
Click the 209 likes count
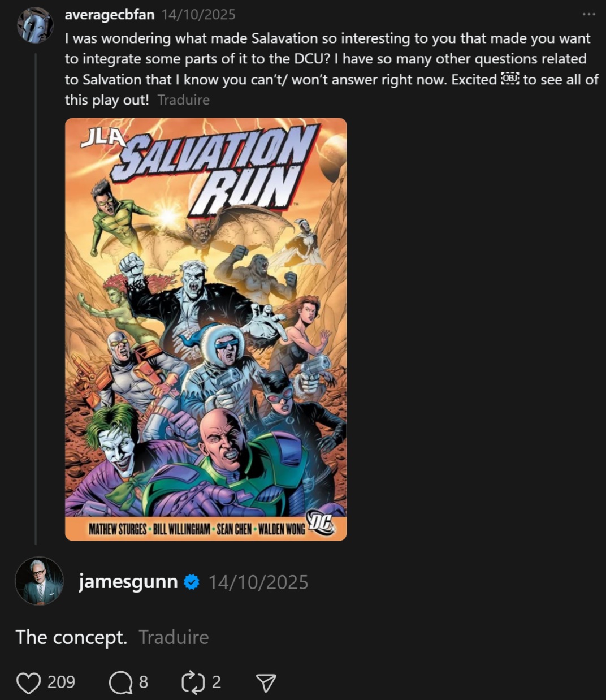61,682
